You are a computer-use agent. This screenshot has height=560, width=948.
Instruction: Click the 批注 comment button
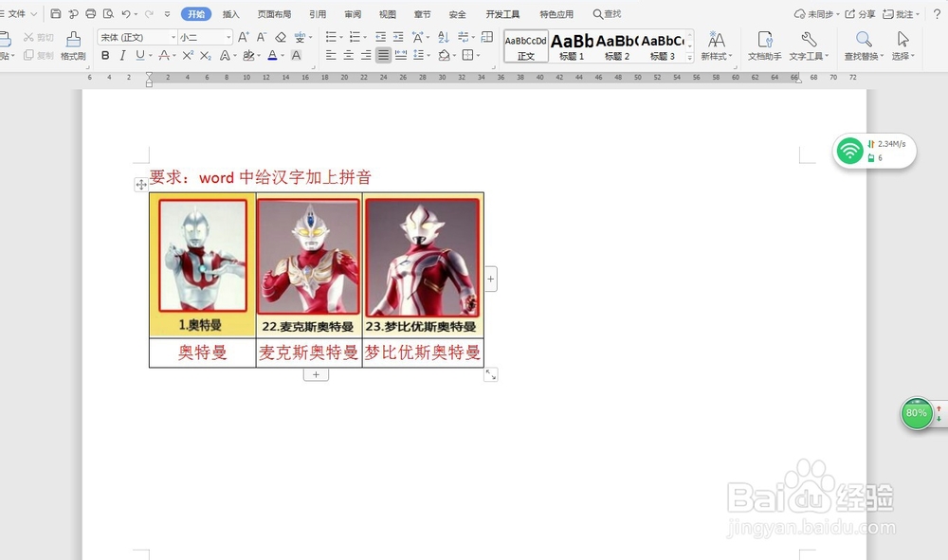[x=901, y=14]
